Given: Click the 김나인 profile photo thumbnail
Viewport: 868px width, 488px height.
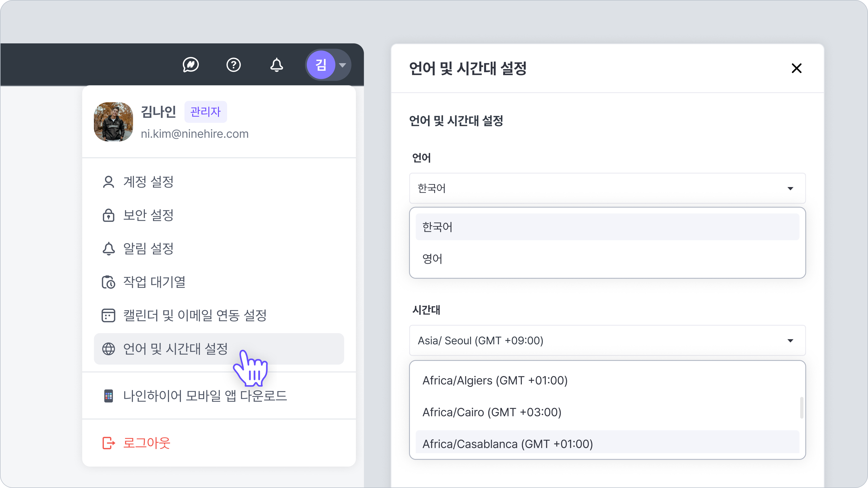Looking at the screenshot, I should (x=113, y=122).
